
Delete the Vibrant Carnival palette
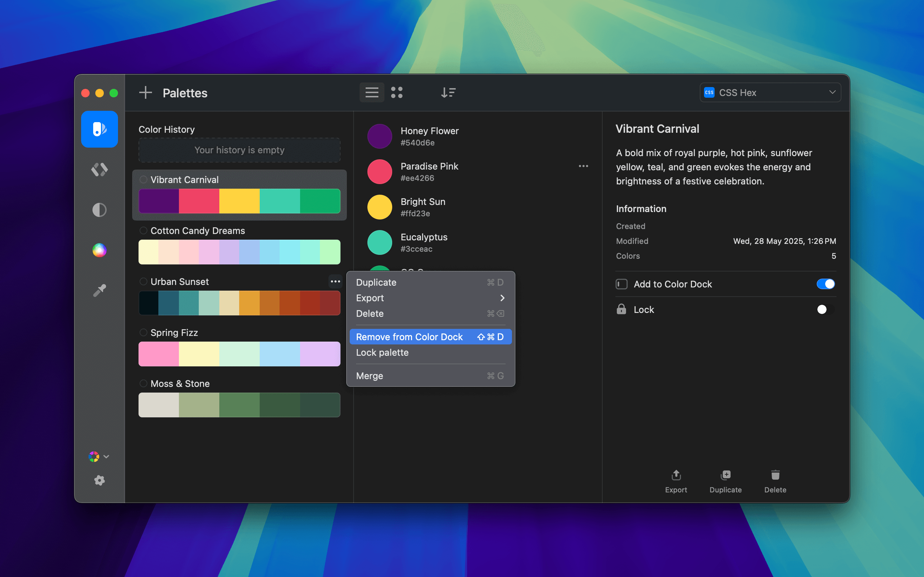click(x=775, y=481)
